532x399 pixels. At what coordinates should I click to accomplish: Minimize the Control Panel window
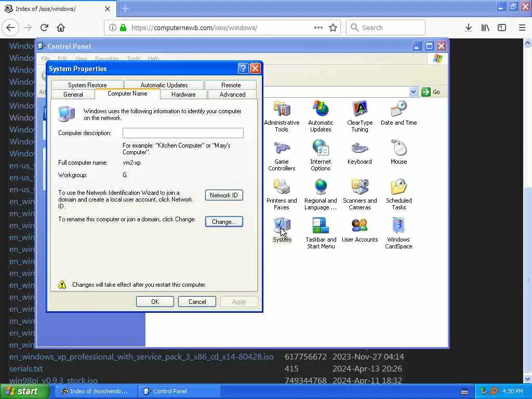[417, 46]
